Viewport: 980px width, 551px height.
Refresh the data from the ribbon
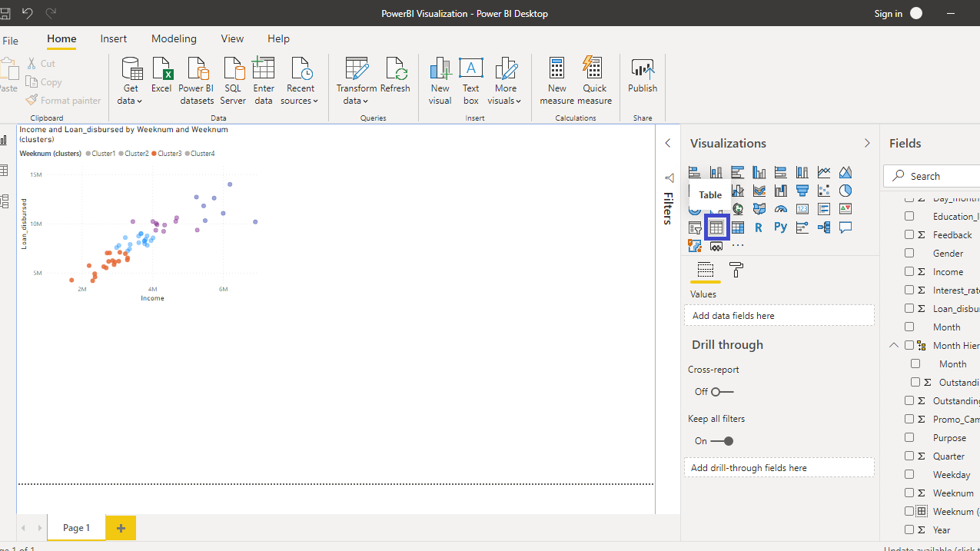(x=395, y=75)
